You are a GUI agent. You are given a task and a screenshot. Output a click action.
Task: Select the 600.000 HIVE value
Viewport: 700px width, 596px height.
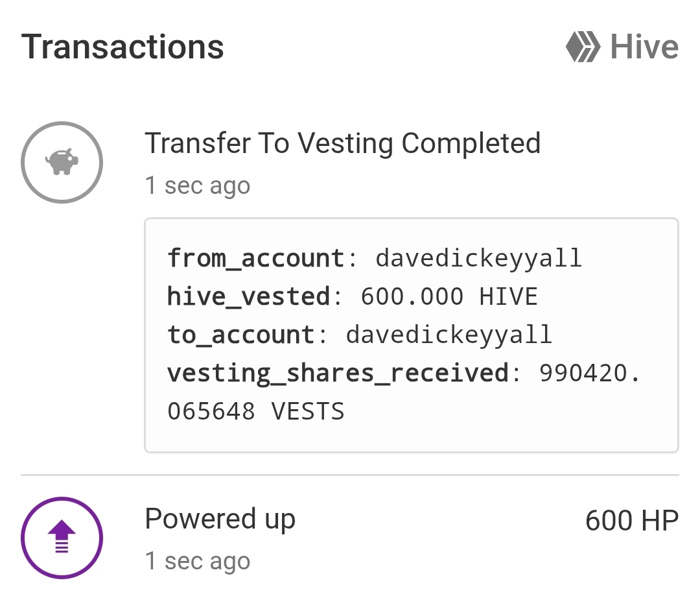tap(449, 296)
